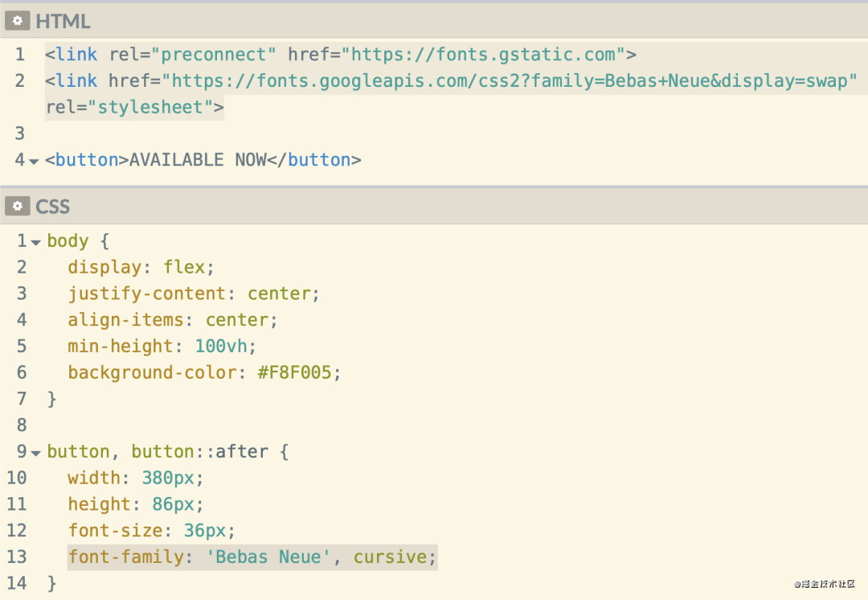Collapse the button, button::after CSS rule

click(x=35, y=454)
